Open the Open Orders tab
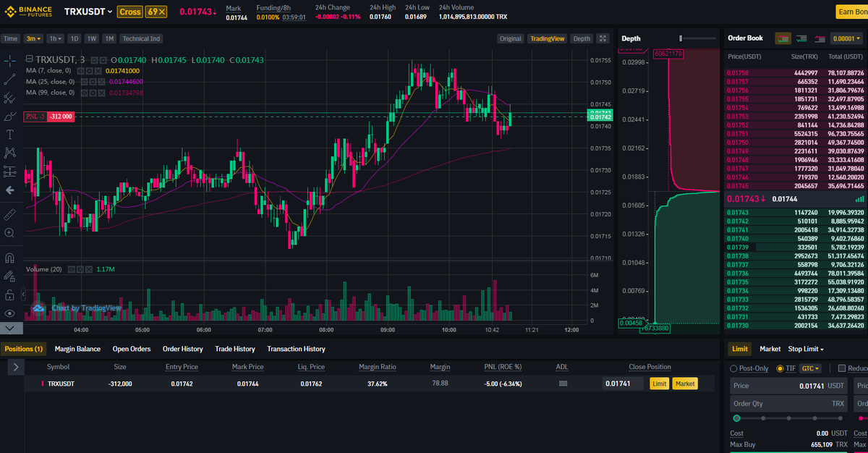The image size is (868, 453). click(x=132, y=349)
